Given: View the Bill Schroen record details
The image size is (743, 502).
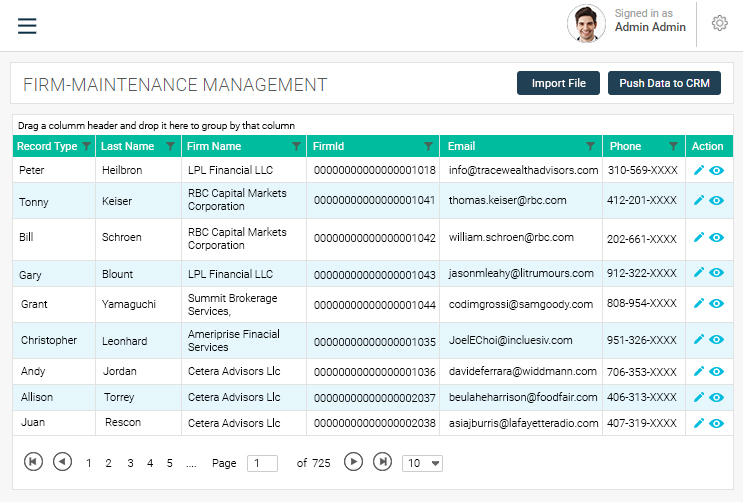Looking at the screenshot, I should coord(716,237).
